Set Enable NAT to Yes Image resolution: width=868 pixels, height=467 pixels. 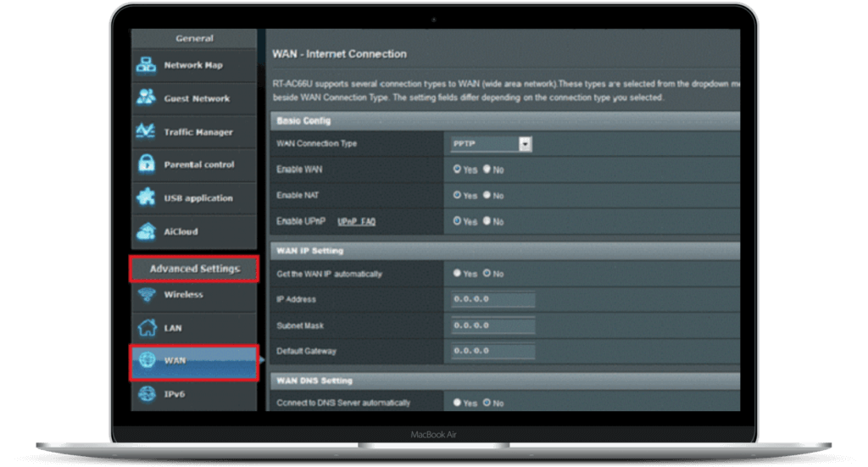pos(457,195)
